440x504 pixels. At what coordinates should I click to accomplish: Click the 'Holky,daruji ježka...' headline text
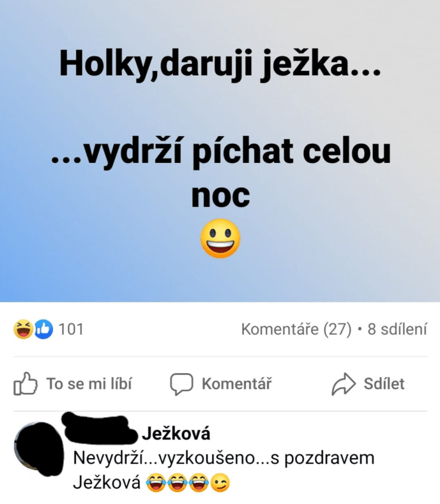click(220, 65)
